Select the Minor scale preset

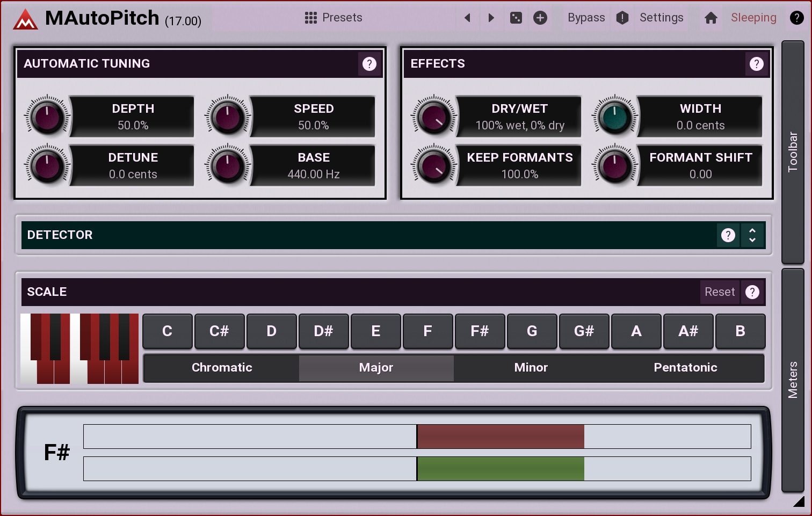click(531, 368)
